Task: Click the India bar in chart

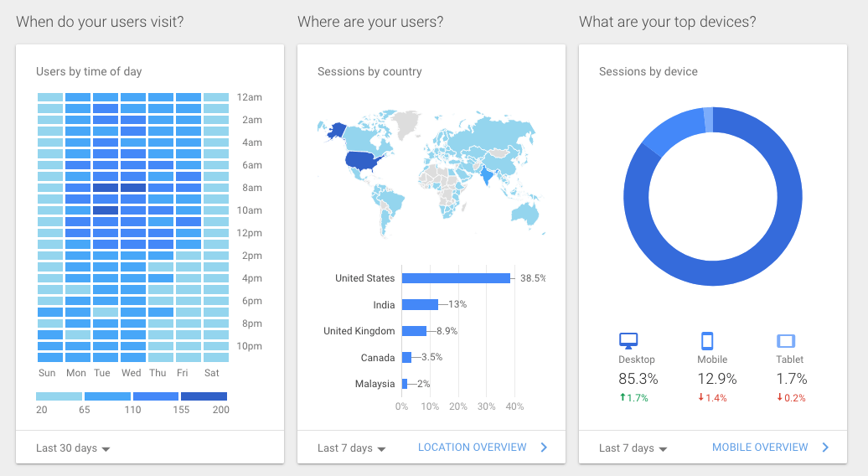Action: [x=420, y=305]
